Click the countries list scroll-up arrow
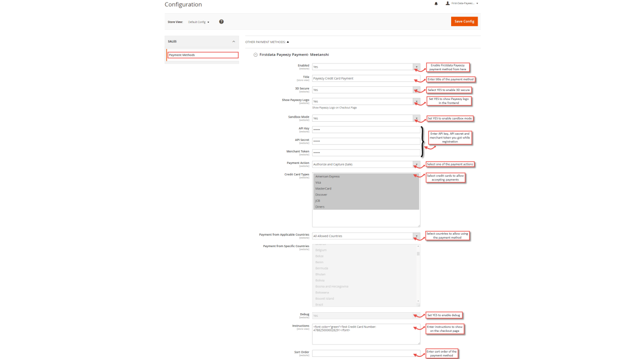The image size is (644, 359). pyautogui.click(x=418, y=247)
